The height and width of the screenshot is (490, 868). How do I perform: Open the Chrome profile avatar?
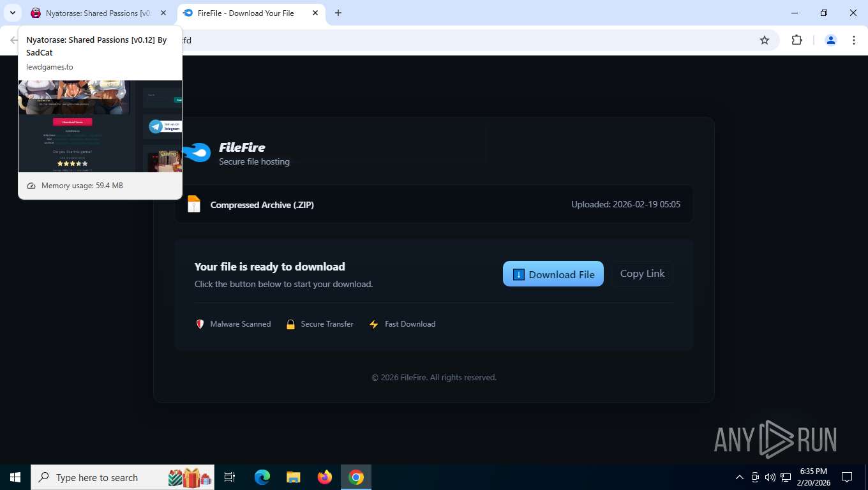point(831,40)
